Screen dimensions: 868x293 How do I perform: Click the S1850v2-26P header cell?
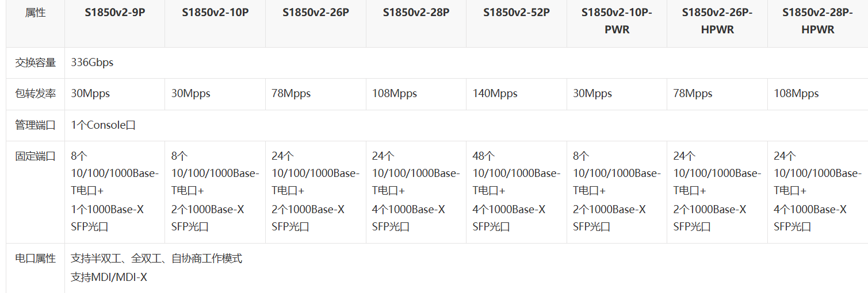point(316,13)
